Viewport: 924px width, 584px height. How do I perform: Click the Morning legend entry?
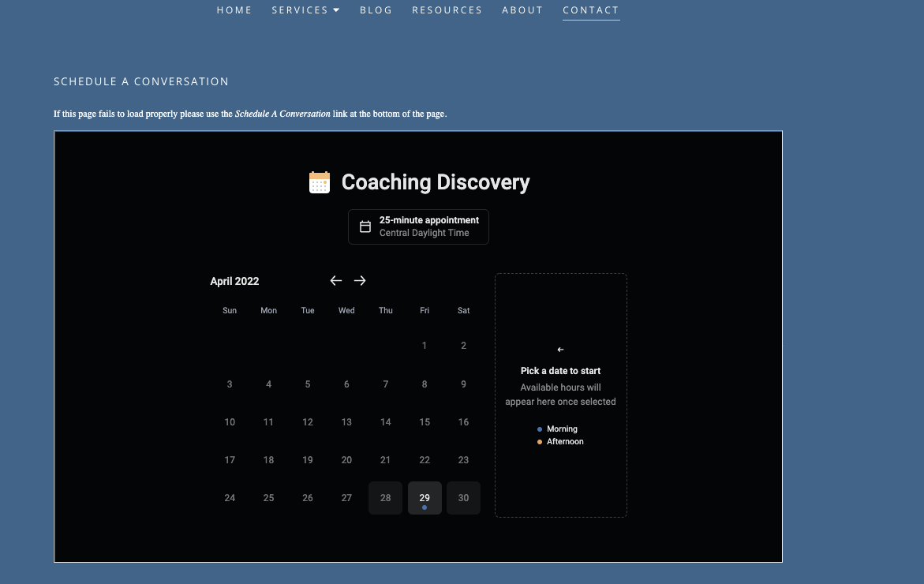pyautogui.click(x=557, y=429)
